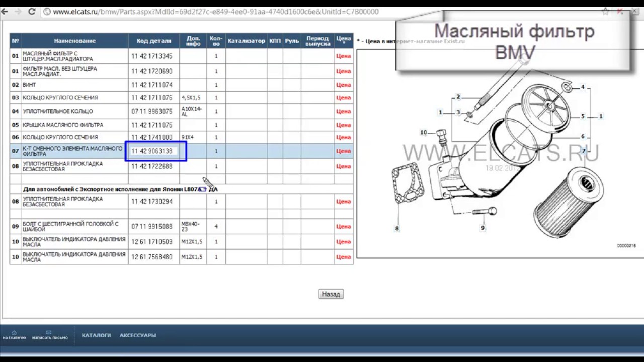Viewport: 644px width, 362px height.
Task: Click the 'Код детали' column header
Action: coord(153,41)
